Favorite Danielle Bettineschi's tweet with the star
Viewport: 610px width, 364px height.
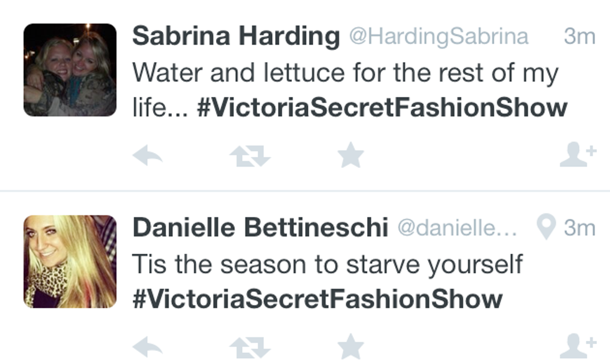pyautogui.click(x=350, y=347)
